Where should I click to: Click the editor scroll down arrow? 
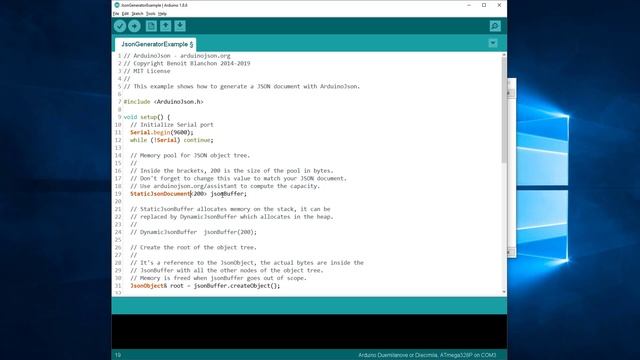click(504, 291)
